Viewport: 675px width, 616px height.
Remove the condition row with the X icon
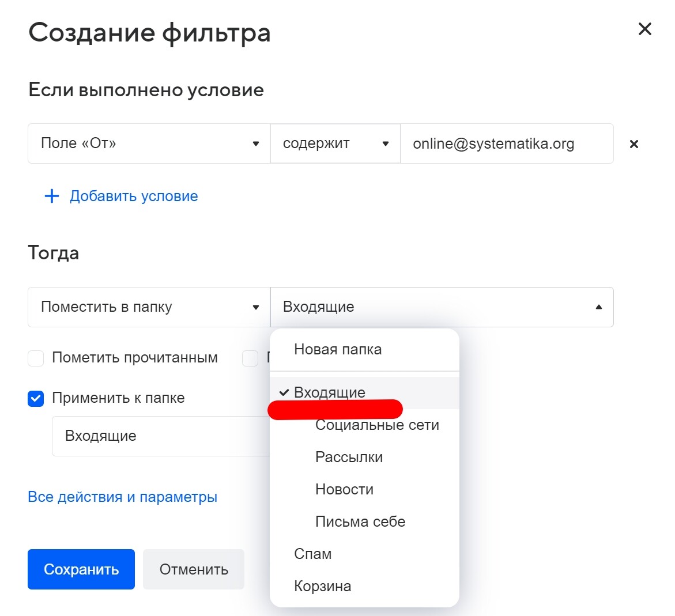click(x=633, y=144)
